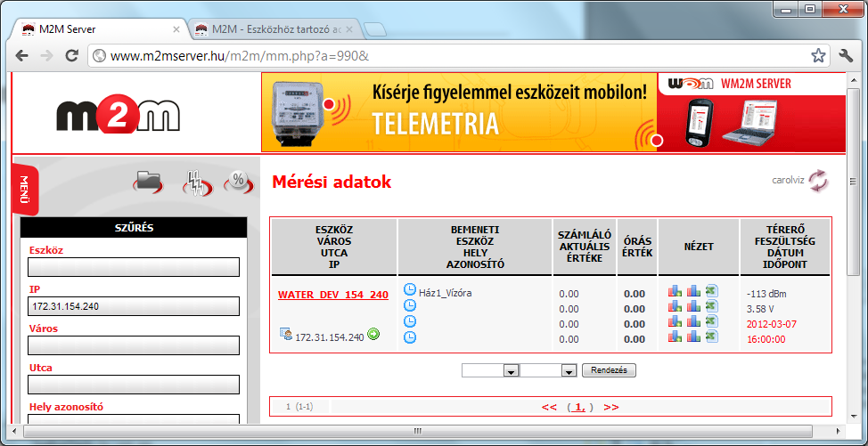
Task: Click the WM2M Server banner image
Action: click(x=751, y=112)
